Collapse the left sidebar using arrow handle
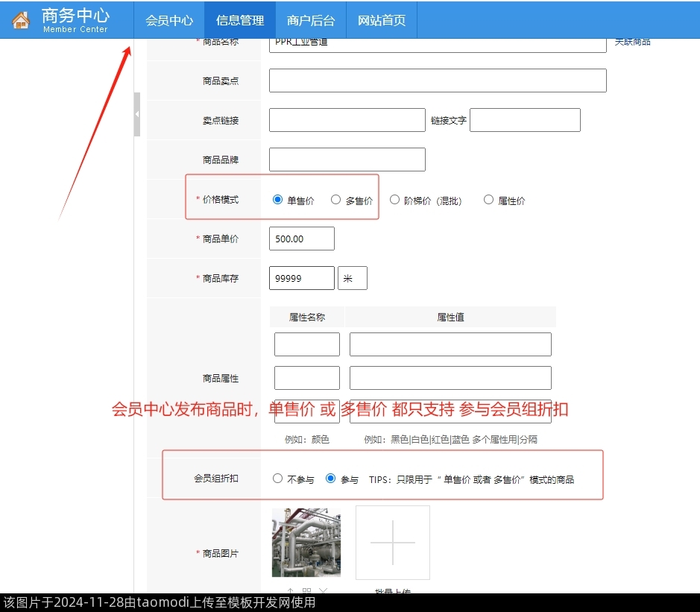This screenshot has width=700, height=612. coord(137,114)
